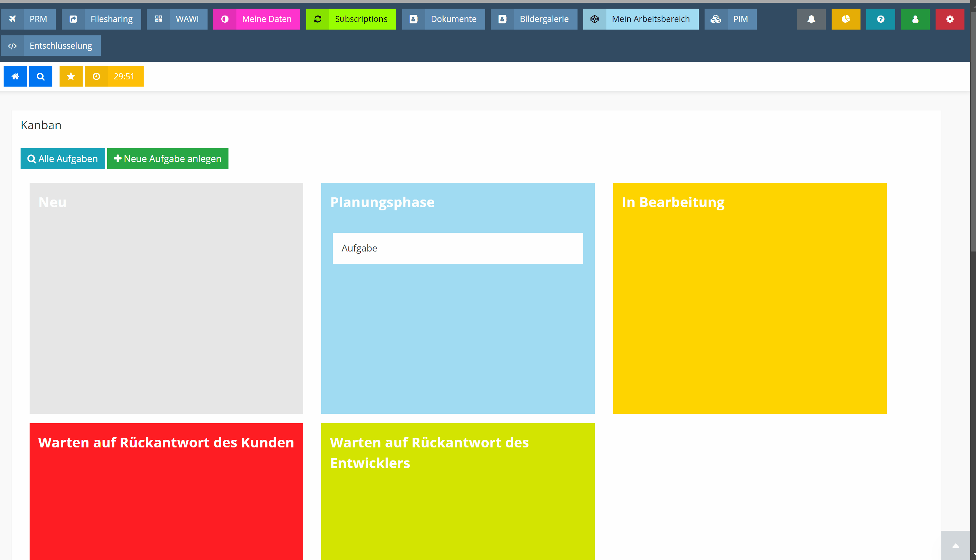Click the bell notifications icon
The width and height of the screenshot is (976, 560).
811,19
